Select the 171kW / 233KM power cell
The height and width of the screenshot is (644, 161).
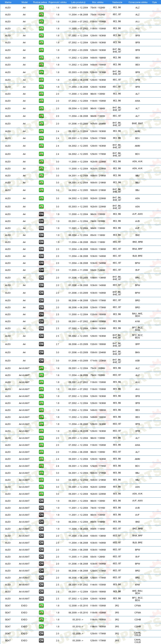point(98,361)
